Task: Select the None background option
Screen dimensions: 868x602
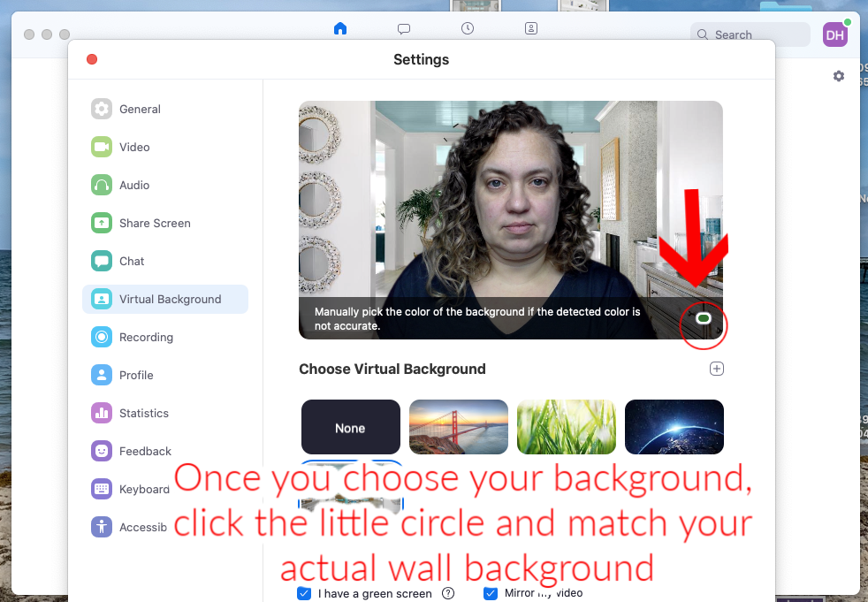Action: (x=350, y=427)
